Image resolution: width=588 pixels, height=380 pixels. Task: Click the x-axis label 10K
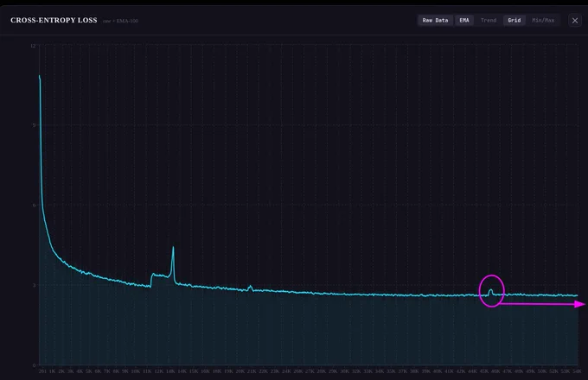point(136,371)
